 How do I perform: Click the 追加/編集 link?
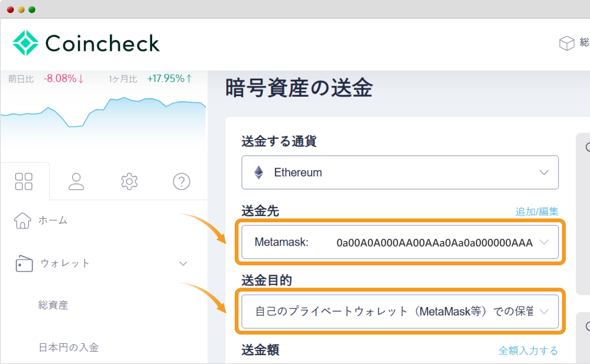[x=537, y=212]
